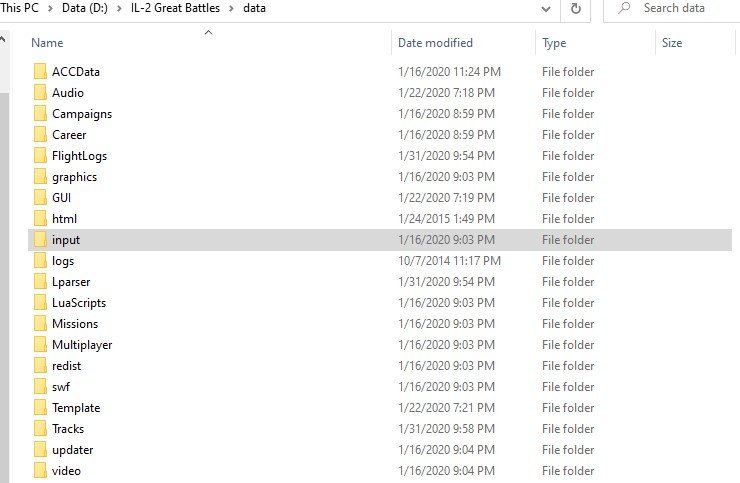Click Tracks date 1/31/2020 9:58 PM
740x483 pixels.
(x=446, y=429)
